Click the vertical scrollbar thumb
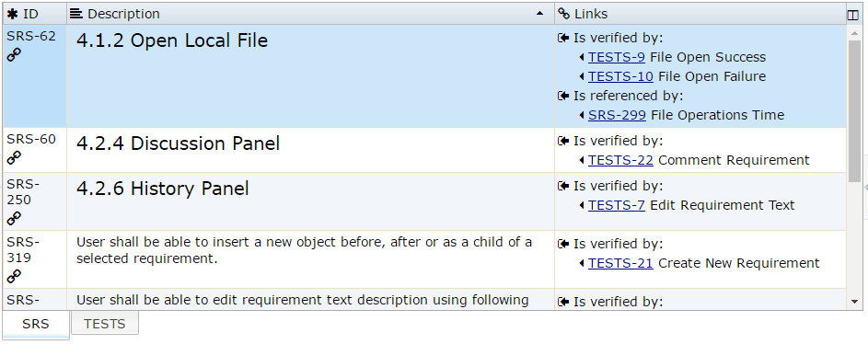This screenshot has width=868, height=344. [854, 110]
